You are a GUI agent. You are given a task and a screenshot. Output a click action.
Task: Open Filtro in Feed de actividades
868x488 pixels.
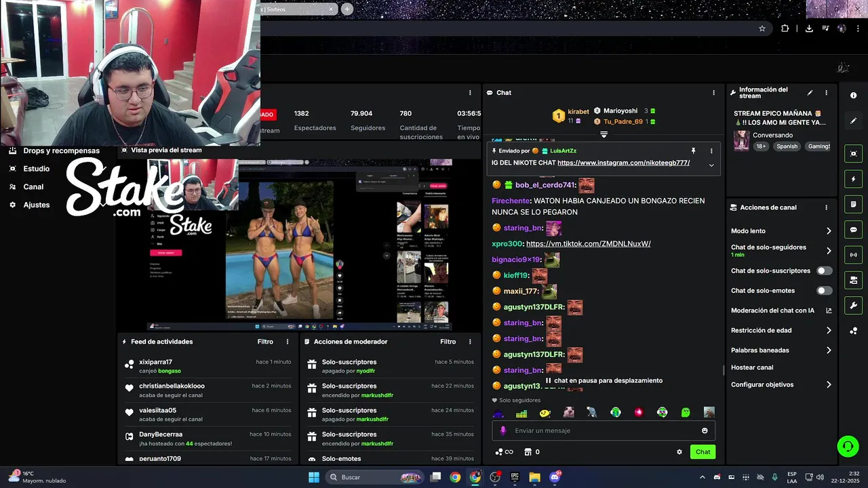coord(265,342)
